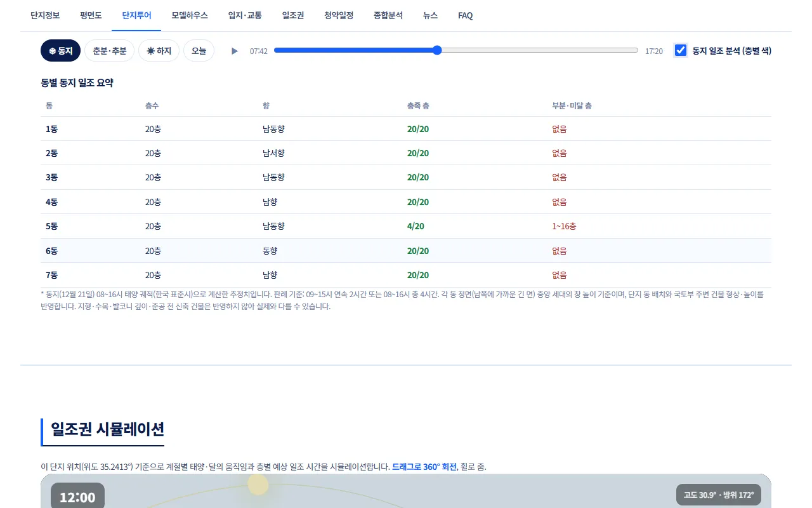Click the 일조권 시뮬레이션 heading
This screenshot has height=508, width=812.
tap(108, 429)
